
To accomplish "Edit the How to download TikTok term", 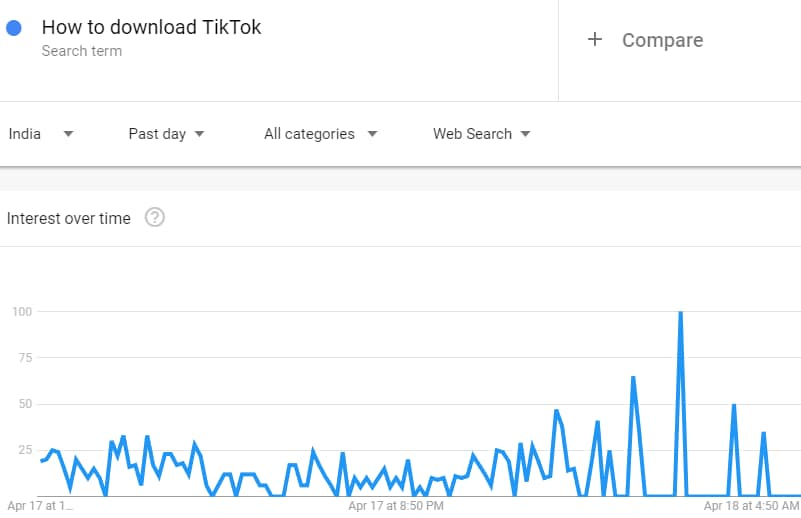I will coord(151,27).
